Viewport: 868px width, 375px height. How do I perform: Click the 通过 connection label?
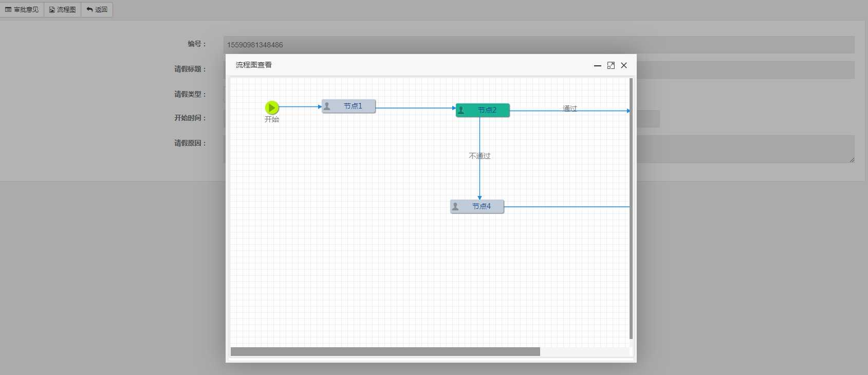tap(570, 109)
